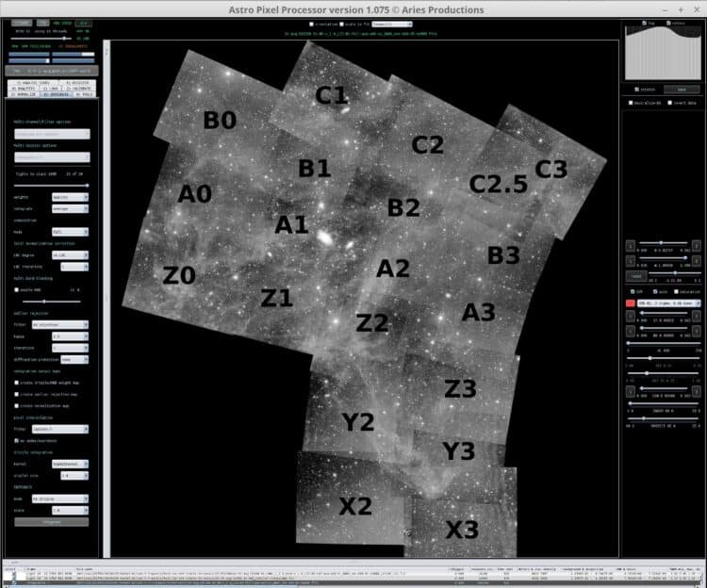Select the first row in the bottom file table
Image resolution: width=707 pixels, height=588 pixels.
[x=353, y=574]
